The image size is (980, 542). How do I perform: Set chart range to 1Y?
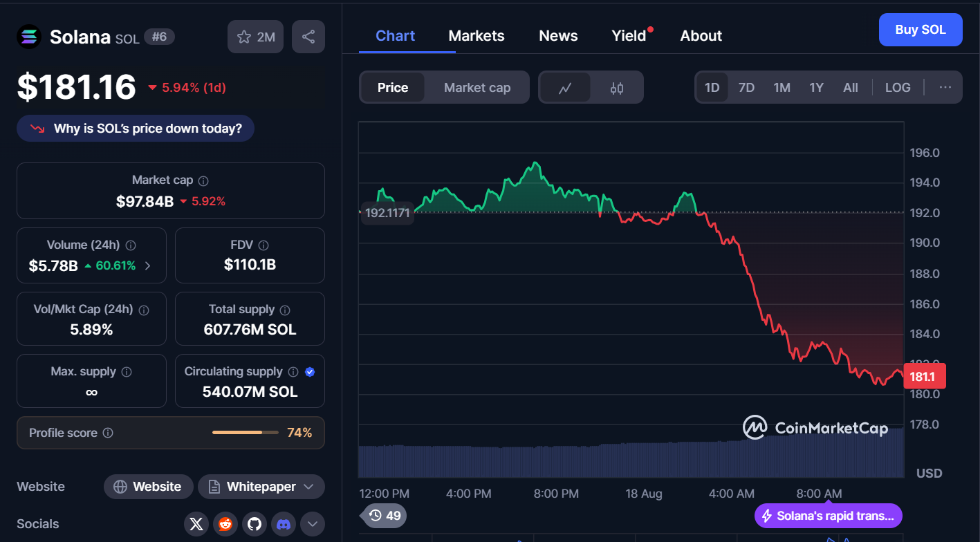pos(816,88)
